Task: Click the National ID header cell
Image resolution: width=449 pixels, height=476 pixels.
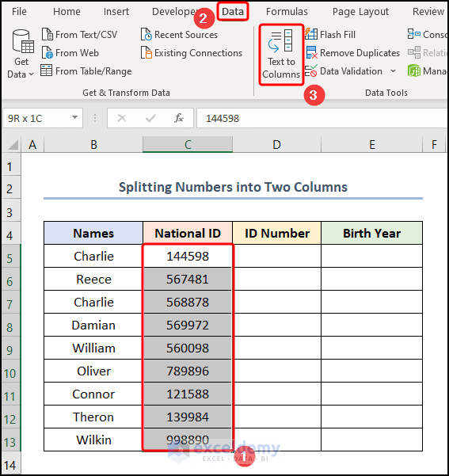Action: click(x=188, y=233)
